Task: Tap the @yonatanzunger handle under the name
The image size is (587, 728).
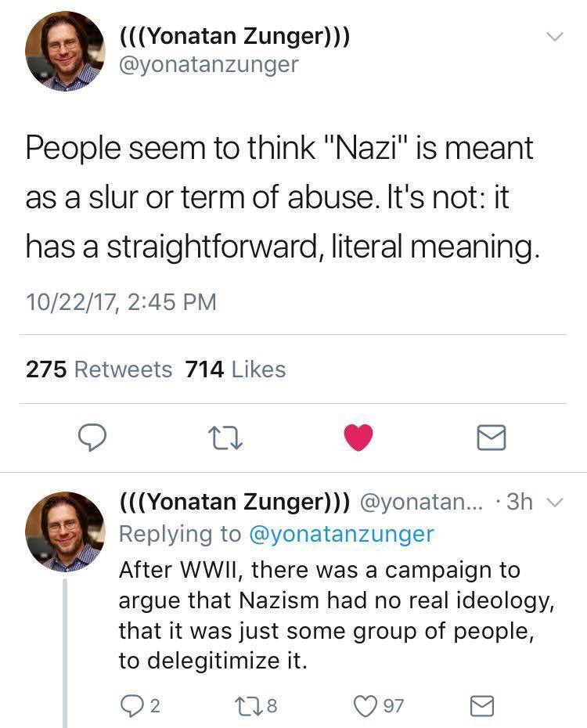Action: coord(207,64)
